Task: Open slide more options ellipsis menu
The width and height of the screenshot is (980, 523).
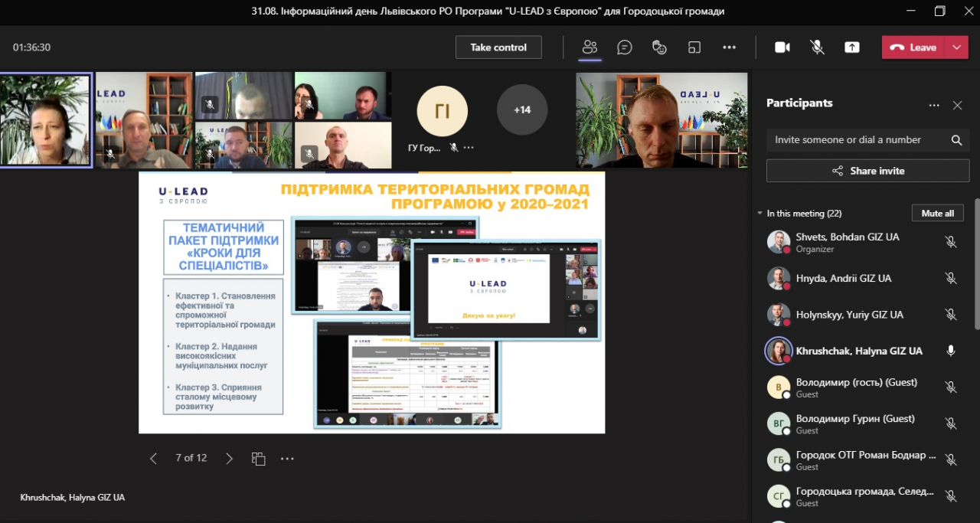Action: (287, 458)
